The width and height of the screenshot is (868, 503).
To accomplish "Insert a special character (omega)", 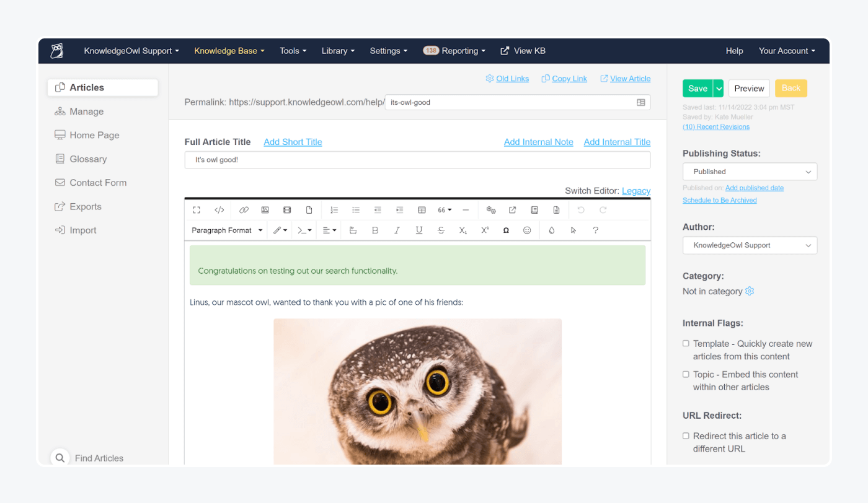I will click(506, 230).
